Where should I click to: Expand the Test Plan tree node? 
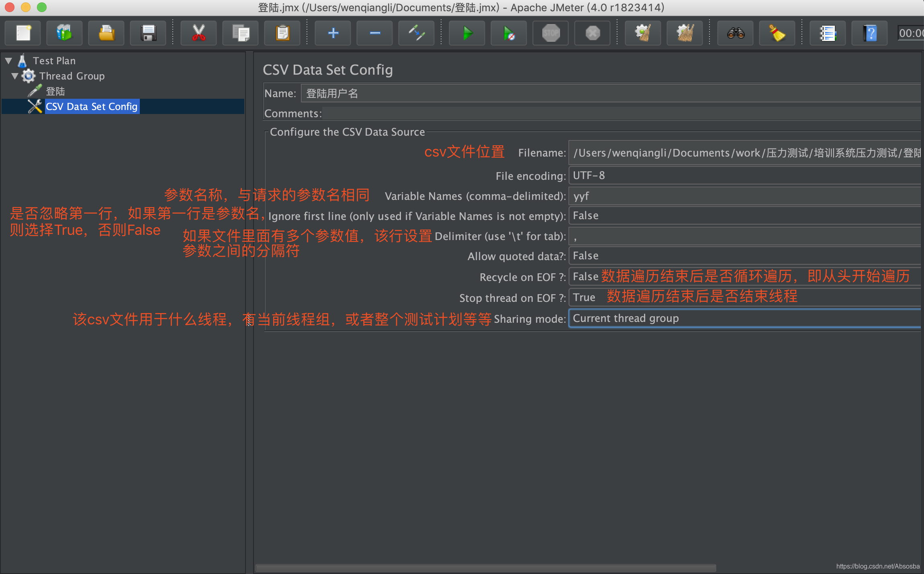pos(10,60)
